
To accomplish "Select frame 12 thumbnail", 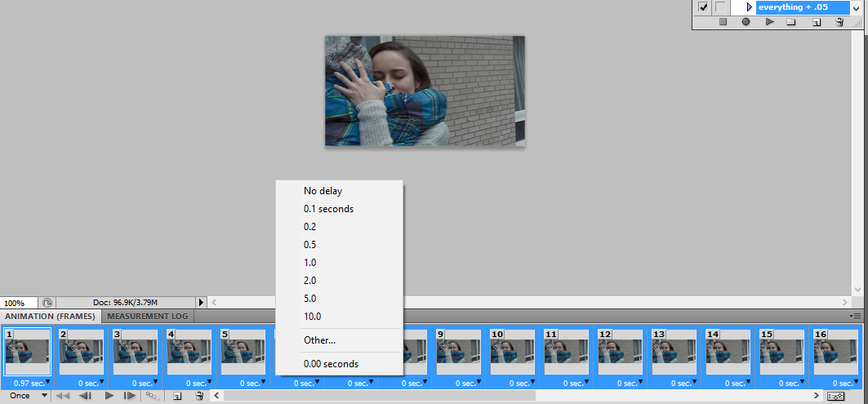I will [x=621, y=352].
